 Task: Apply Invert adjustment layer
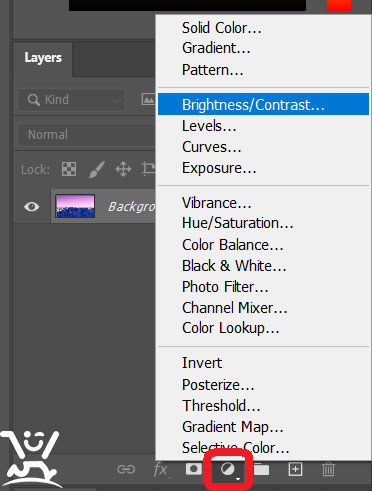[263, 363]
